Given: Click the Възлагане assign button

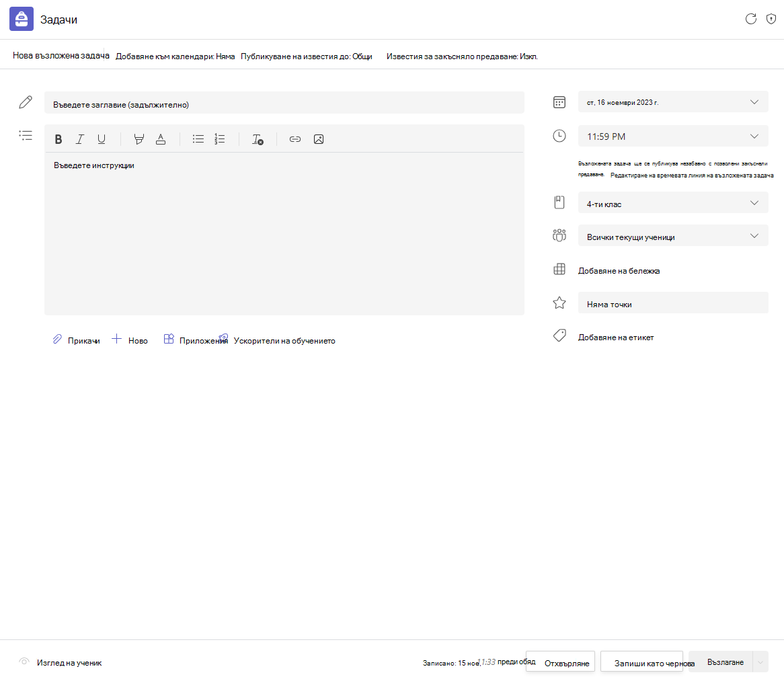Looking at the screenshot, I should coord(721,662).
